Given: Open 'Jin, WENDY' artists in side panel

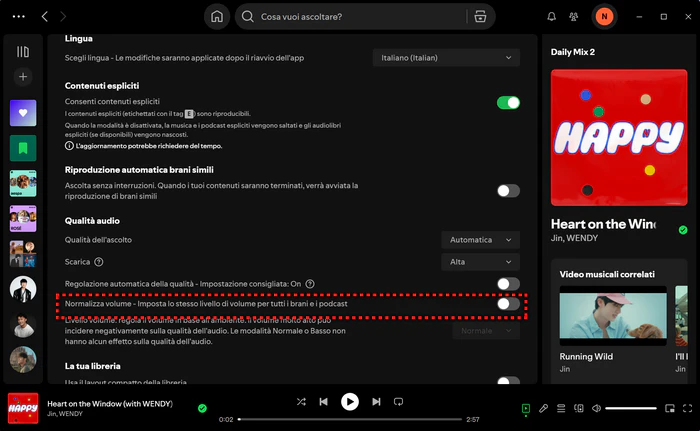Looking at the screenshot, I should (574, 238).
